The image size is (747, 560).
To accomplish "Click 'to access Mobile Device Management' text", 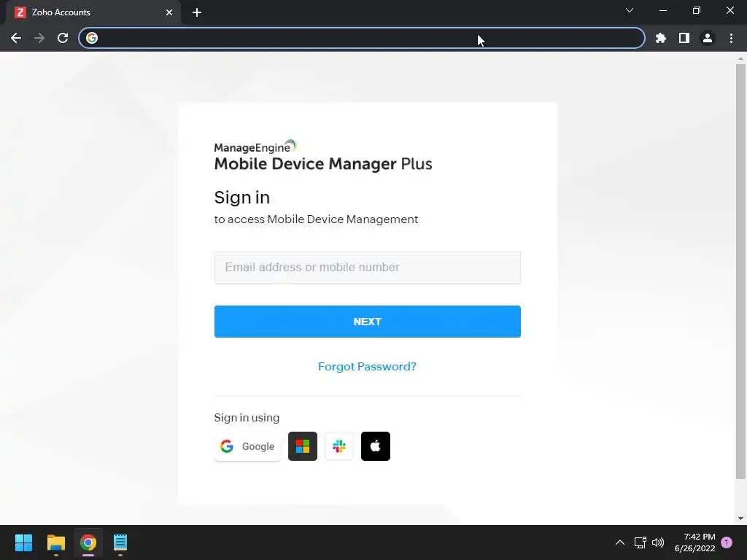I will tap(316, 219).
